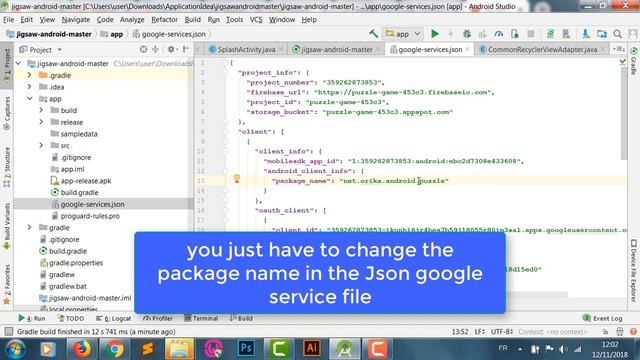Click the Windows Start button
This screenshot has height=360, width=640.
15,349
